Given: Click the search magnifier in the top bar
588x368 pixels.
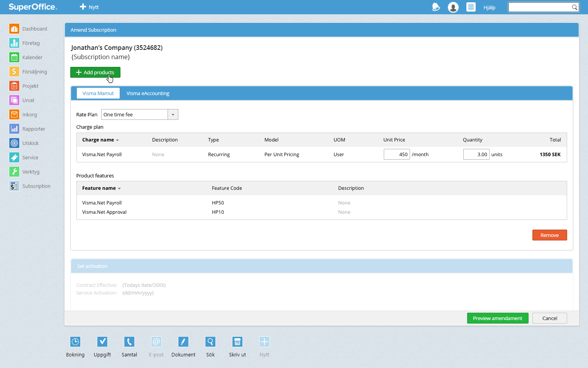Looking at the screenshot, I should pos(574,7).
